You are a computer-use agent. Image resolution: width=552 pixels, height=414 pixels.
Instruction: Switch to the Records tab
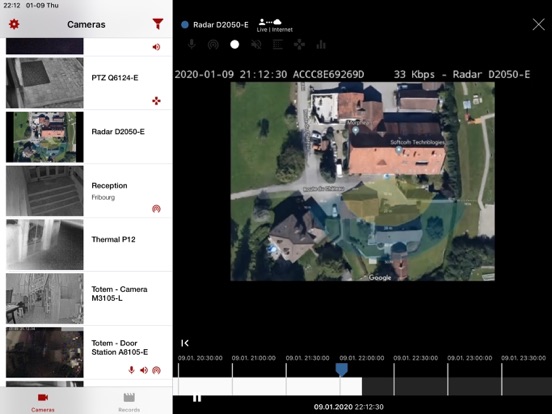coord(129,402)
